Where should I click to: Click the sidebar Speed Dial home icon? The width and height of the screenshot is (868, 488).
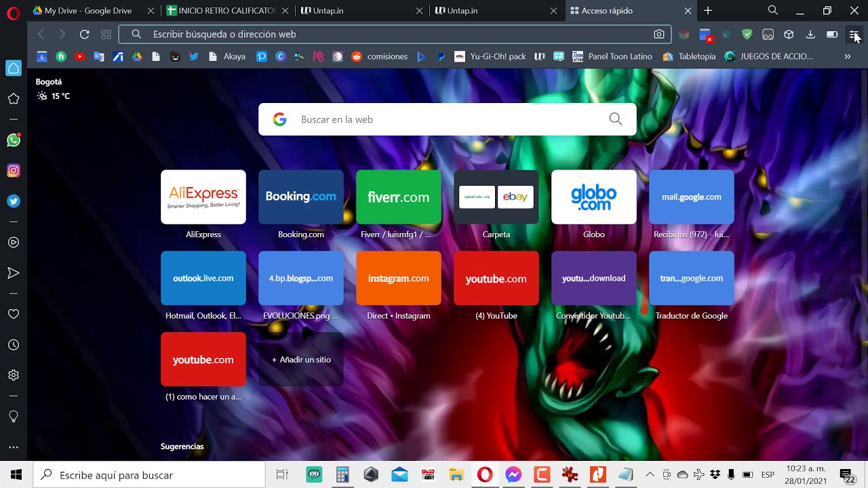click(x=14, y=68)
